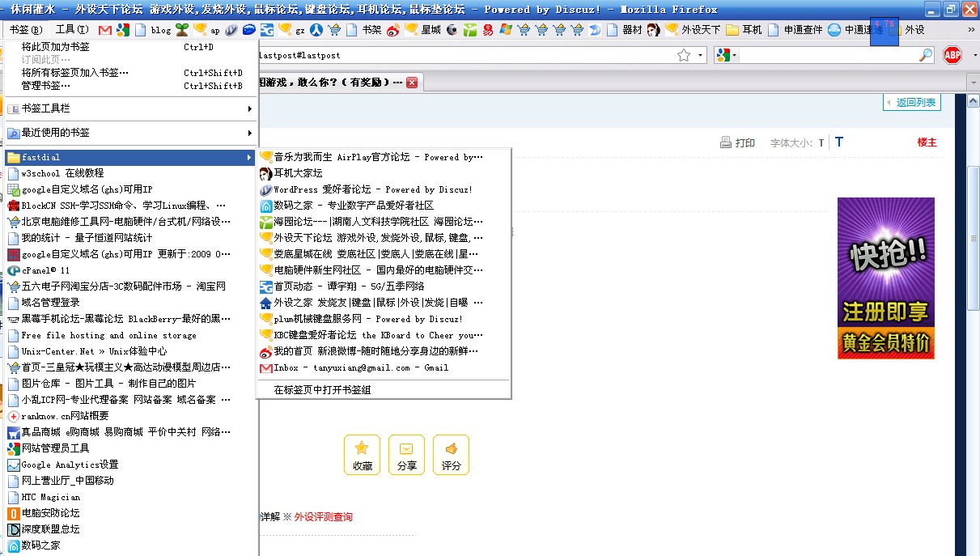Open the 北京电脑维修工具网 bookmark

(131, 222)
